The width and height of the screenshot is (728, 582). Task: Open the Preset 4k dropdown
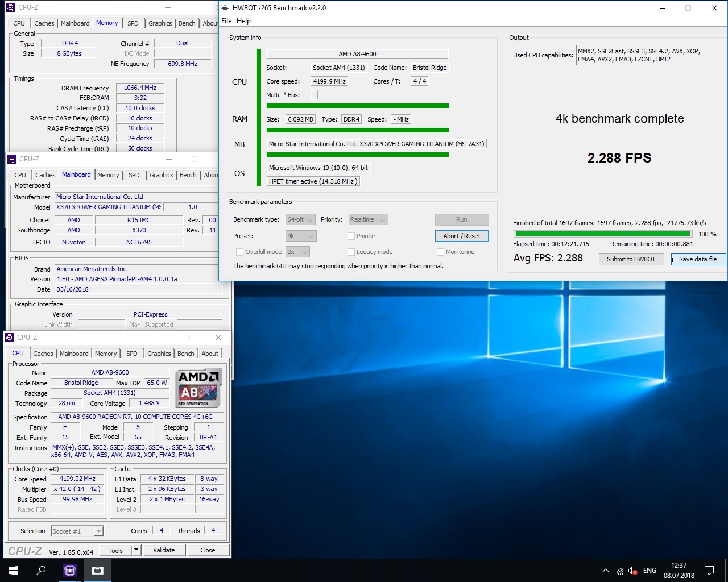(301, 236)
